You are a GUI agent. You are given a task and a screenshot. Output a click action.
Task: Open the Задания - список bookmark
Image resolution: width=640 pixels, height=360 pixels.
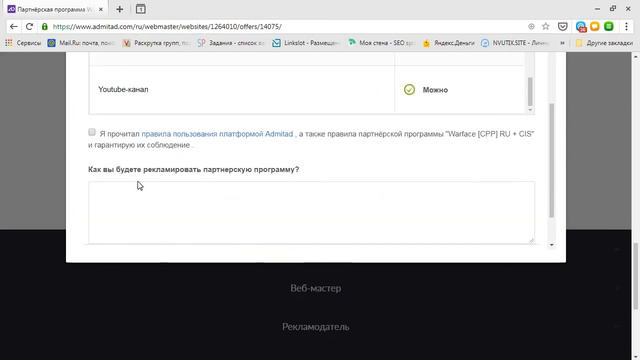(231, 43)
